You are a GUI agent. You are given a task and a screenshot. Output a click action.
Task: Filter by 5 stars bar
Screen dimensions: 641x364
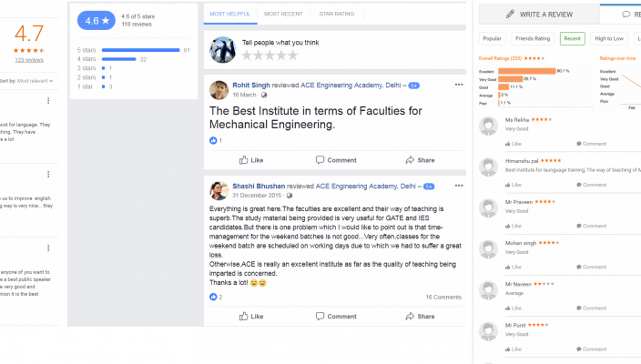[140, 50]
